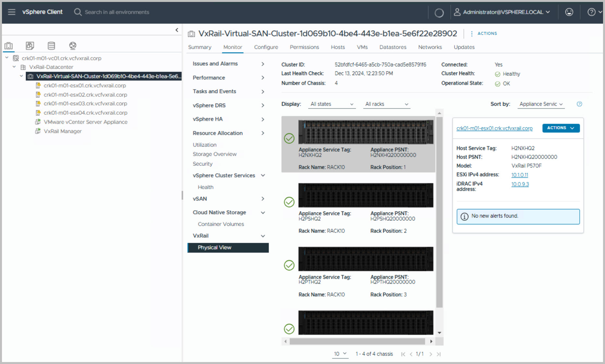The width and height of the screenshot is (605, 364).
Task: Open the Help question mark menu
Action: [x=592, y=12]
